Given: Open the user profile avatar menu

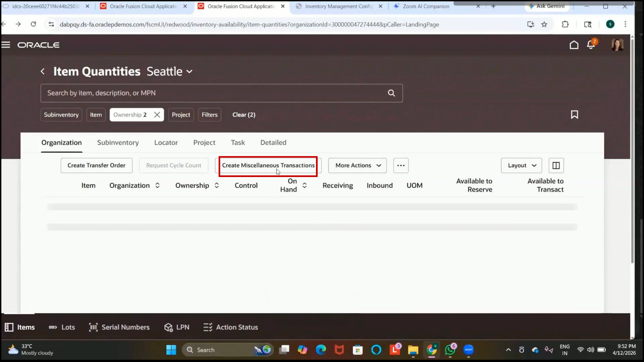Looking at the screenshot, I should tap(617, 45).
